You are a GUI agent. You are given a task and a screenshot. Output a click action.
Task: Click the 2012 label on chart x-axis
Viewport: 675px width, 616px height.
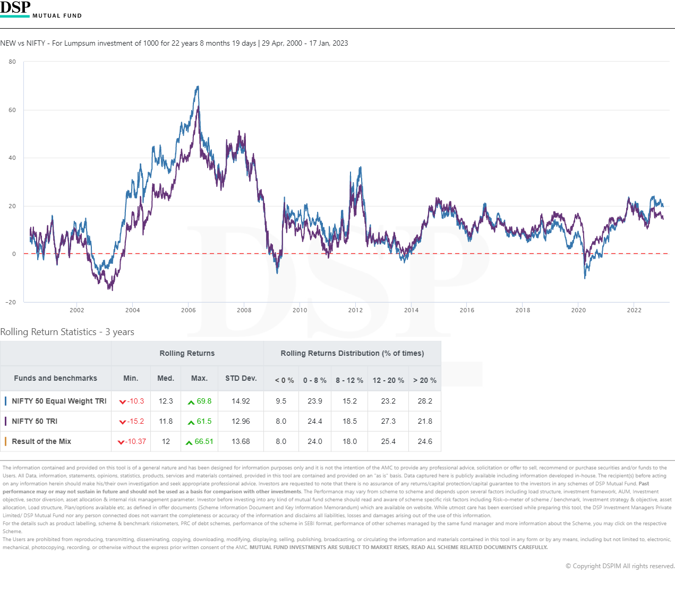coord(355,310)
